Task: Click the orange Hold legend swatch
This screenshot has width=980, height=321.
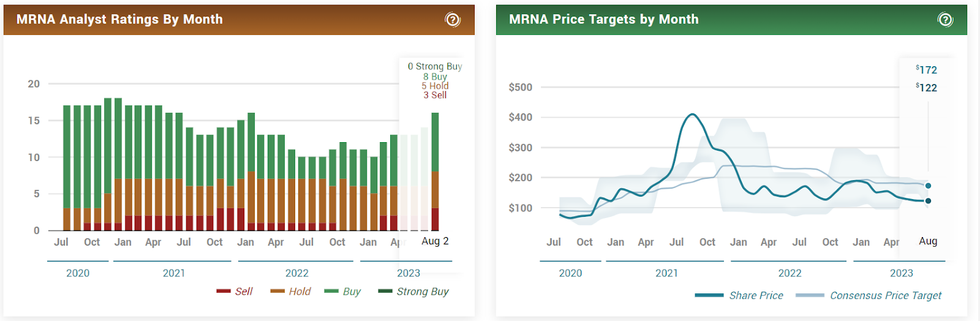Action: click(x=277, y=291)
